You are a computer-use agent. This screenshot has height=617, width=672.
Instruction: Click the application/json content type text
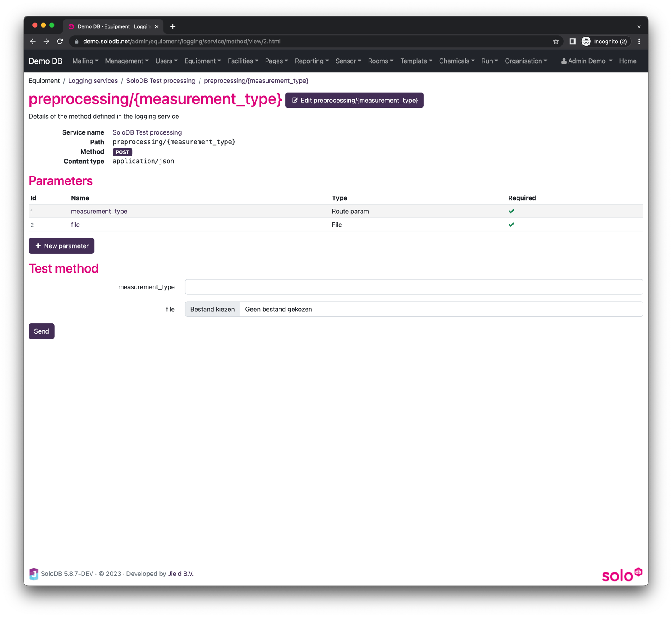click(x=143, y=161)
